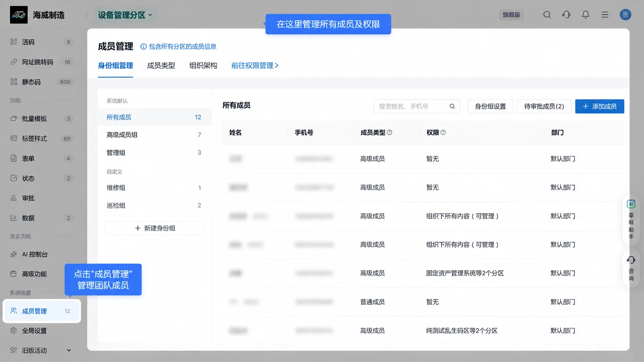Click the 全局设置 gear icon

14,330
